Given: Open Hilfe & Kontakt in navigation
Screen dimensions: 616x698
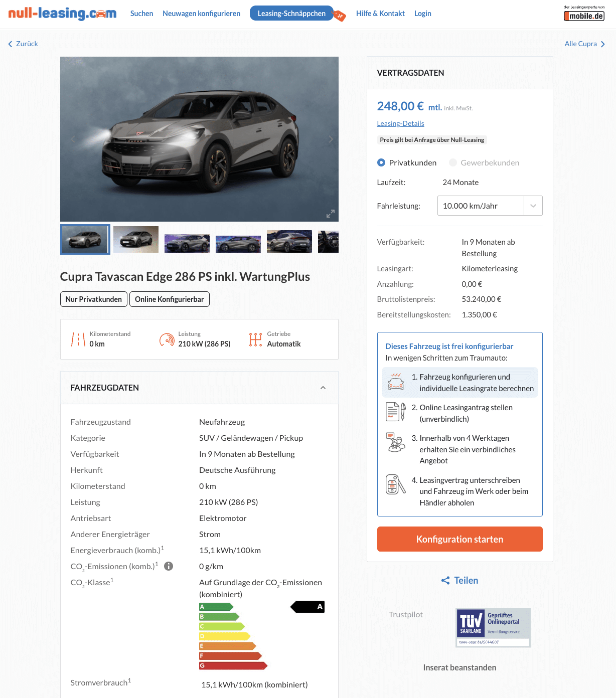Looking at the screenshot, I should click(x=380, y=14).
